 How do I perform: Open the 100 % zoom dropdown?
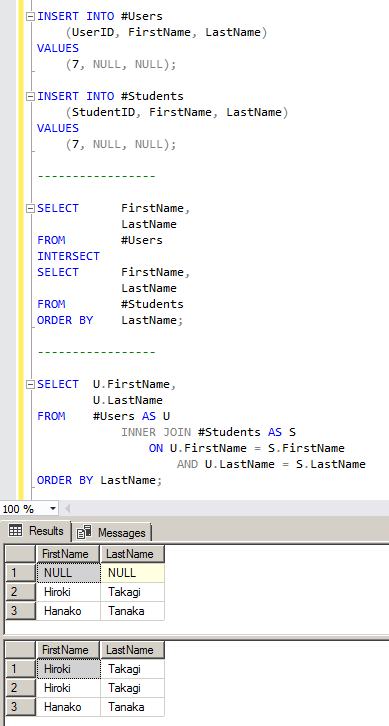point(53,509)
